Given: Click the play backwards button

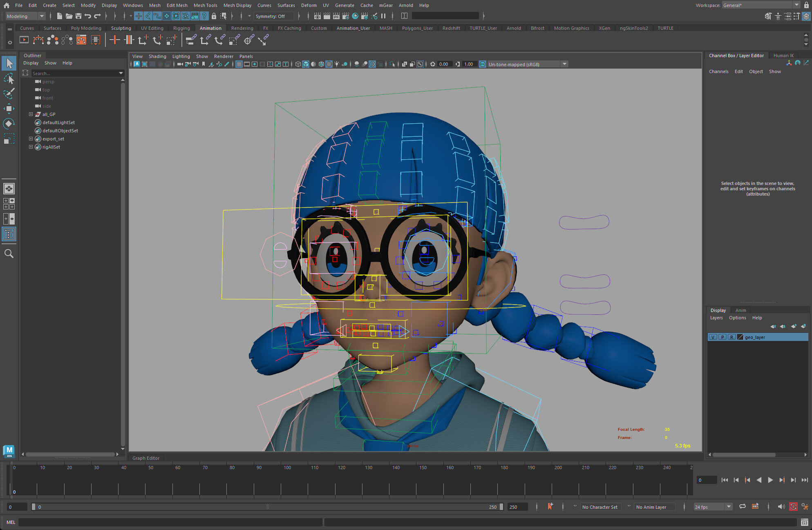Looking at the screenshot, I should click(x=759, y=480).
